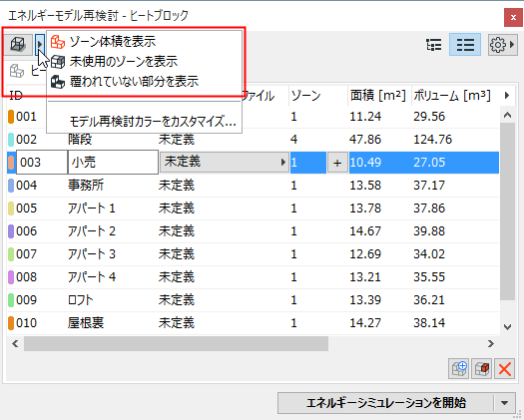Click the horizontal scrollbar thumb
The width and height of the screenshot is (524, 420).
pyautogui.click(x=176, y=343)
